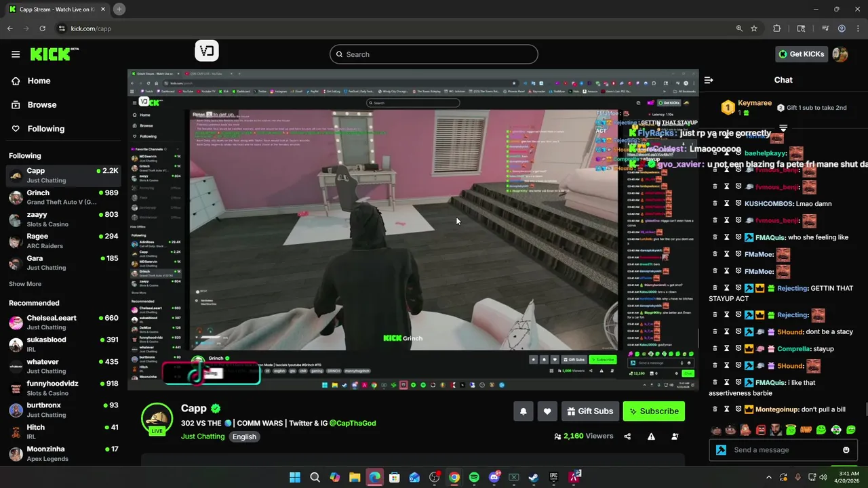Image resolution: width=868 pixels, height=488 pixels.
Task: Delete Comprella's stayup message with the trash icon
Action: (x=715, y=348)
